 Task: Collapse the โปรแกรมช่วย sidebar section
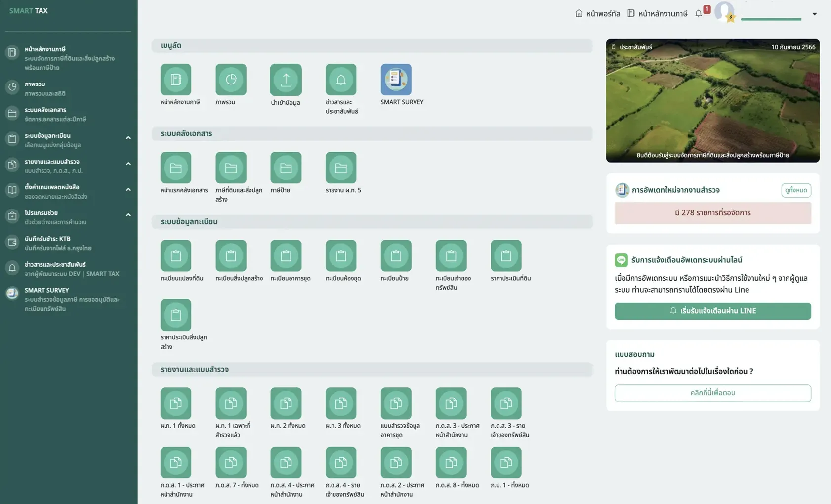point(128,215)
